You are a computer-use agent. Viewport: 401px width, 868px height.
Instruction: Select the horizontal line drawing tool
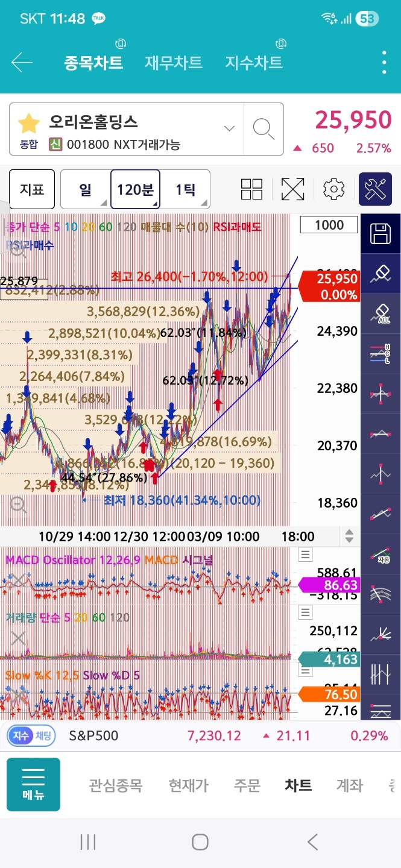(x=380, y=433)
